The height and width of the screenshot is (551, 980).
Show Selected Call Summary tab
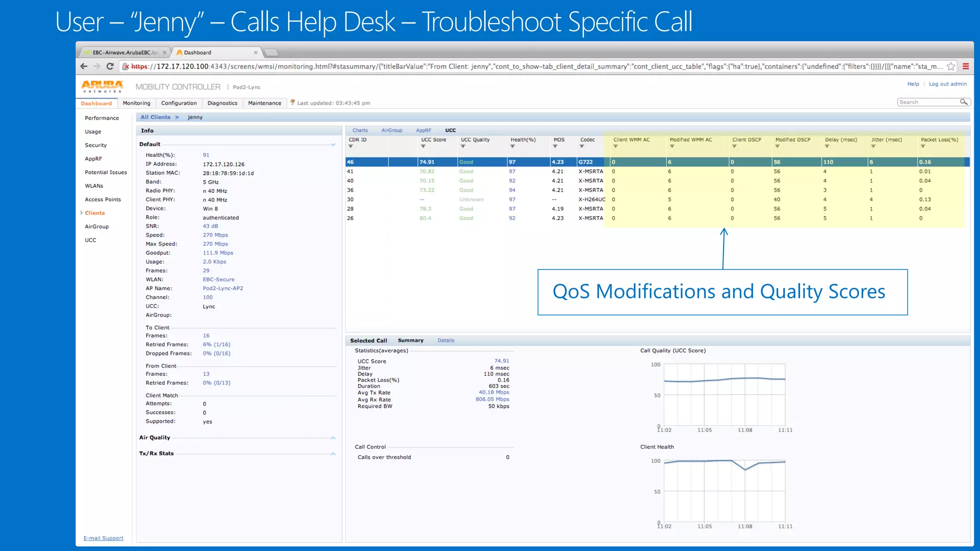pos(411,341)
